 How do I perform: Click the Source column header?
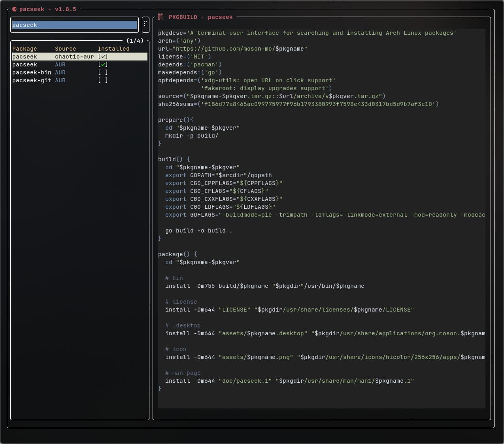(x=65, y=49)
